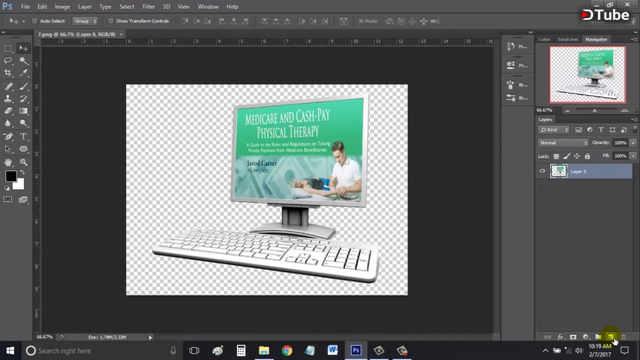The width and height of the screenshot is (640, 360).
Task: Add a layer mask
Action: [x=573, y=337]
